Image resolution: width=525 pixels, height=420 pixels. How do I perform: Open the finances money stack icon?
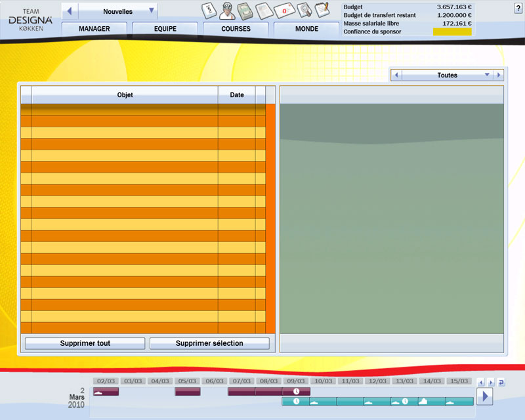245,11
